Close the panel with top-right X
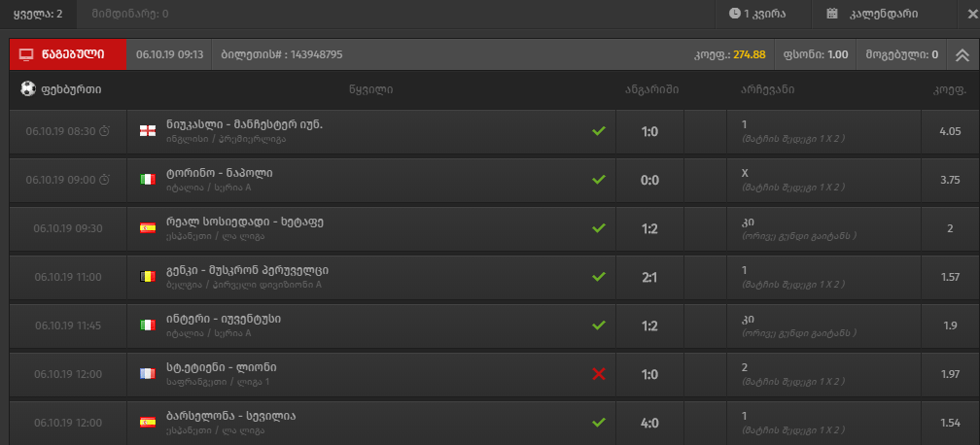 [x=961, y=14]
